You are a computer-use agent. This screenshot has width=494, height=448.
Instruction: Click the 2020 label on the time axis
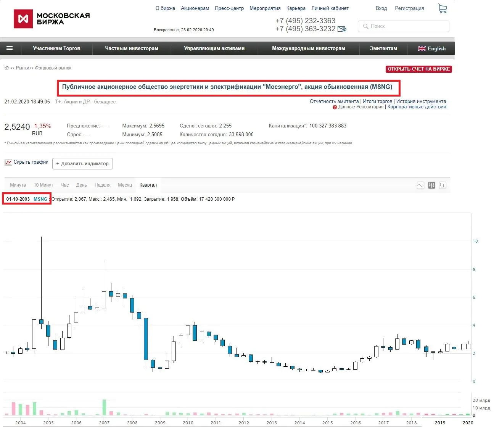click(468, 422)
